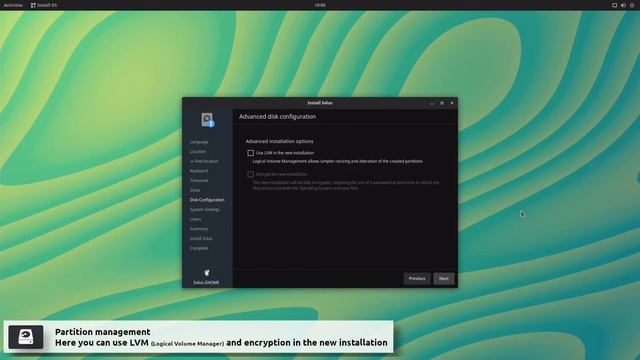Click the Install OS app menu in top bar
640x360 pixels.
tap(44, 5)
